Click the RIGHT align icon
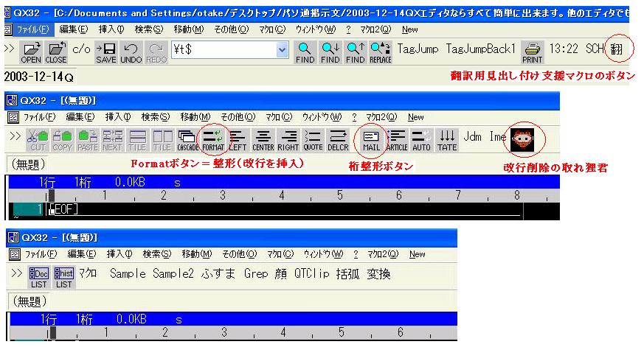The height and width of the screenshot is (347, 644). 288,140
